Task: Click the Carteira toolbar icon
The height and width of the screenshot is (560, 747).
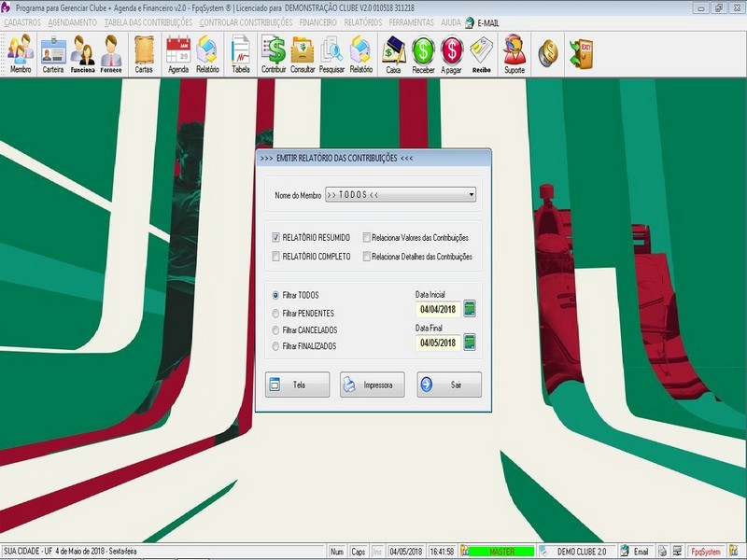Action: point(53,54)
